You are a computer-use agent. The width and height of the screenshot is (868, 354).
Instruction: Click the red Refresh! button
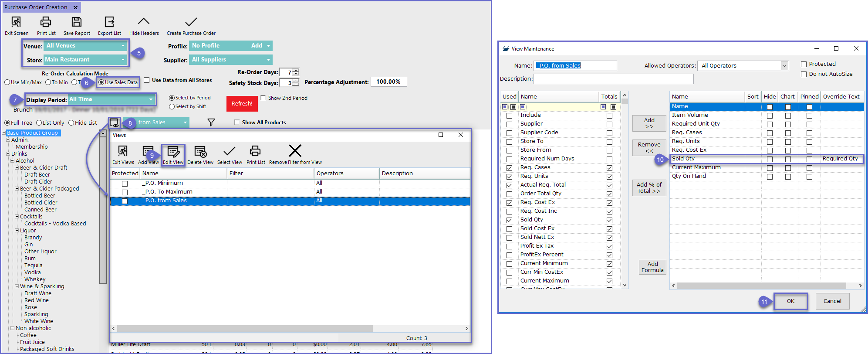pyautogui.click(x=242, y=104)
